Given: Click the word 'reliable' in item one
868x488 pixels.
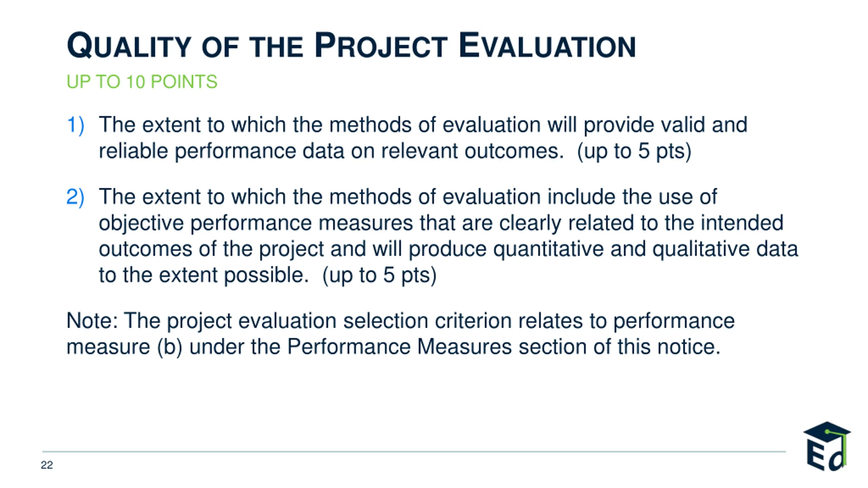Looking at the screenshot, I should [133, 151].
